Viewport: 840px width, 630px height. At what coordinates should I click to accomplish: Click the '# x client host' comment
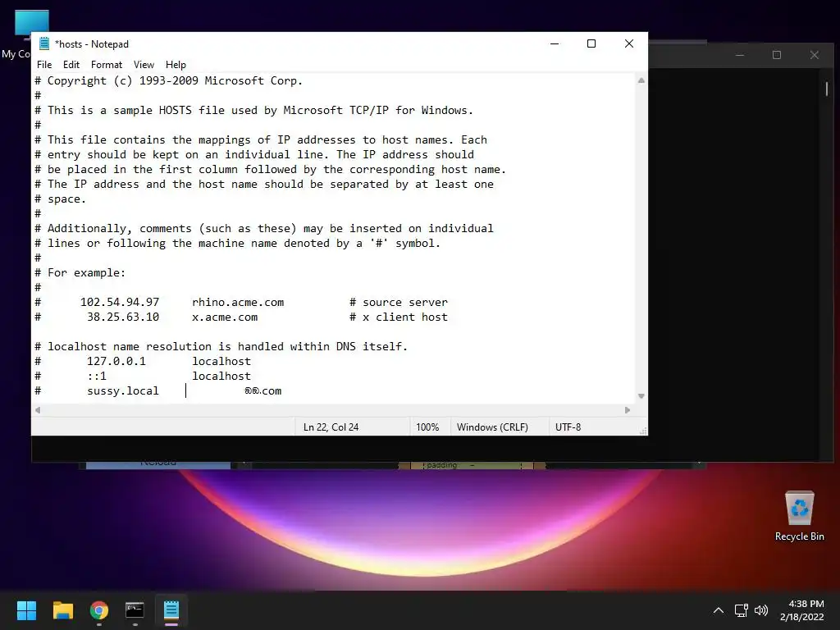pyautogui.click(x=399, y=317)
